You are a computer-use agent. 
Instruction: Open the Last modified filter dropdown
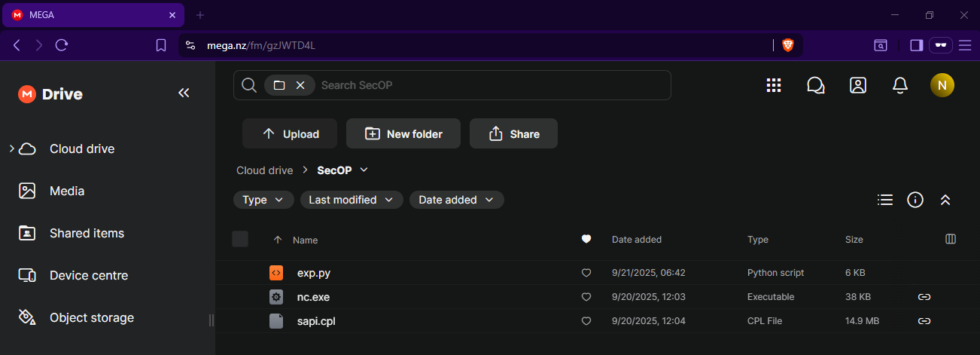[x=351, y=200]
